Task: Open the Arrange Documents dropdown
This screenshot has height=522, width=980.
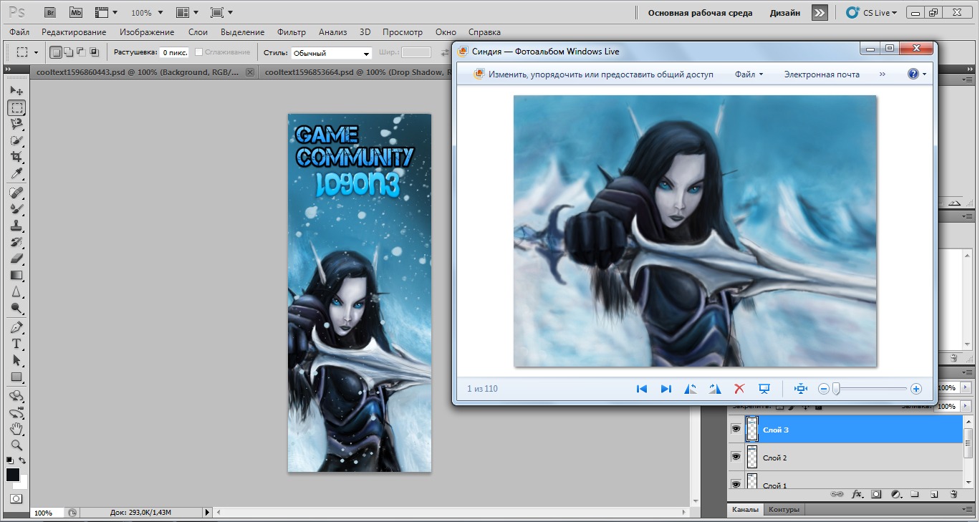Action: (188, 12)
